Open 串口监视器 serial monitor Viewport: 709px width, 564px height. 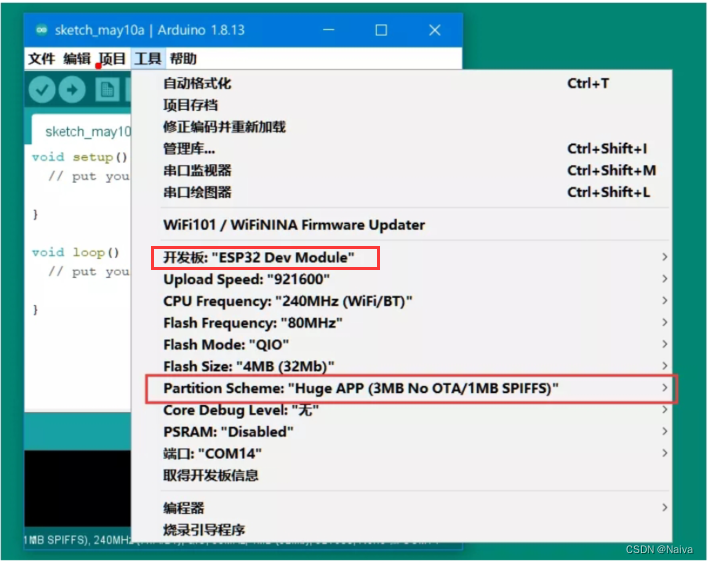(402, 170)
